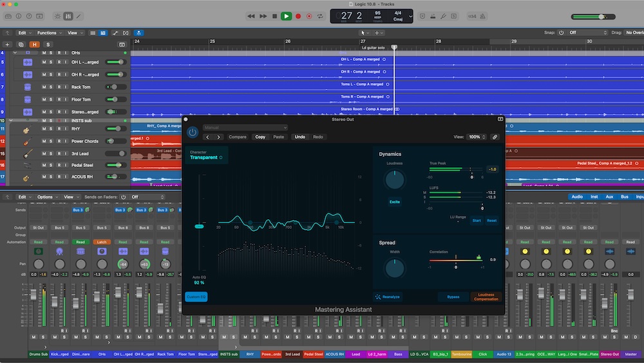Click the Compare button in plugin header
This screenshot has width=644, height=363.
click(238, 137)
